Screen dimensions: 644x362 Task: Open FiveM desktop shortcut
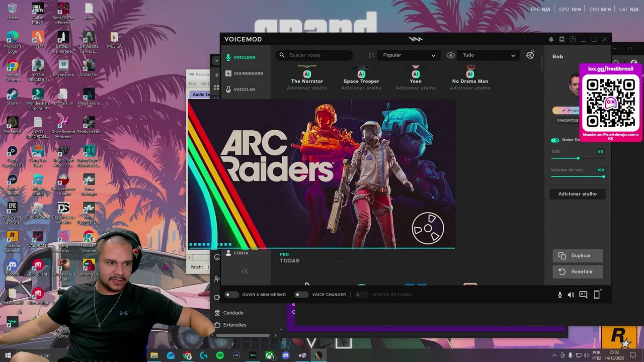click(38, 39)
